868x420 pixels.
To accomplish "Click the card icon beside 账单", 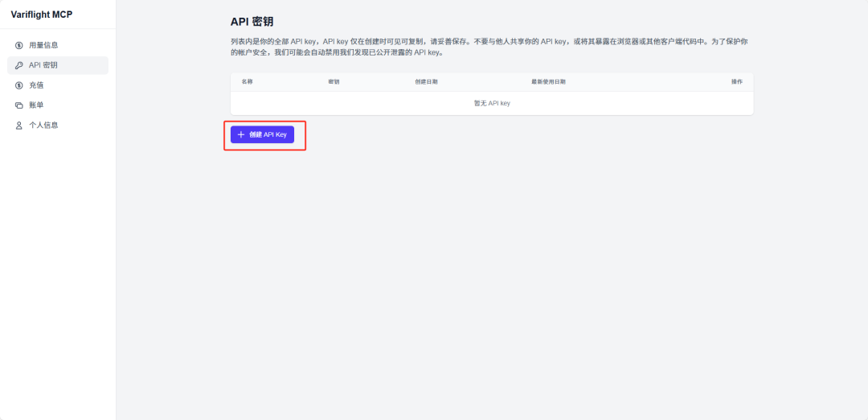I will click(18, 105).
